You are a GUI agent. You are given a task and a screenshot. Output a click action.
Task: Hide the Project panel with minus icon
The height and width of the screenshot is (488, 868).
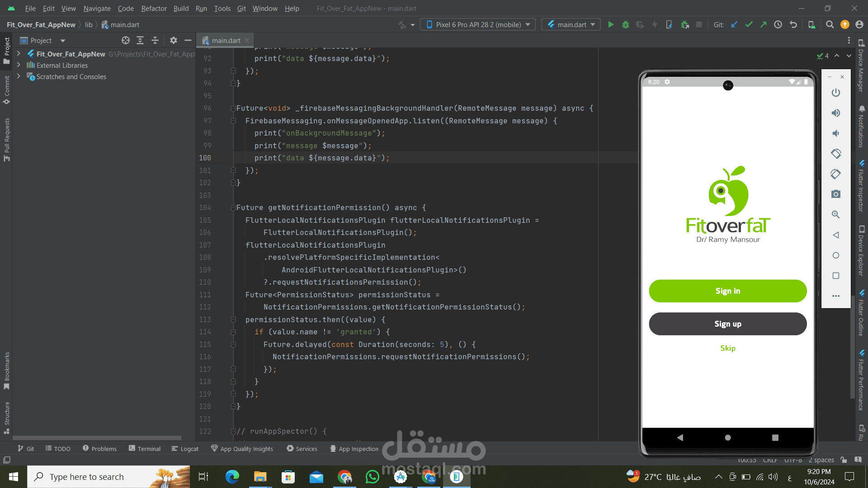pos(188,41)
